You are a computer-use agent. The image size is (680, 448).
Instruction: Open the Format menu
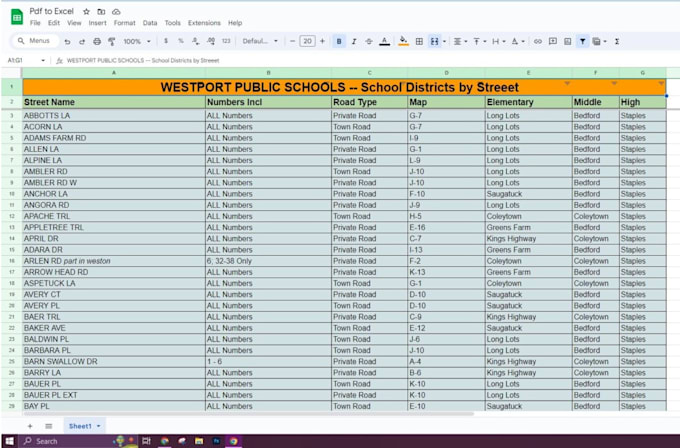click(124, 23)
